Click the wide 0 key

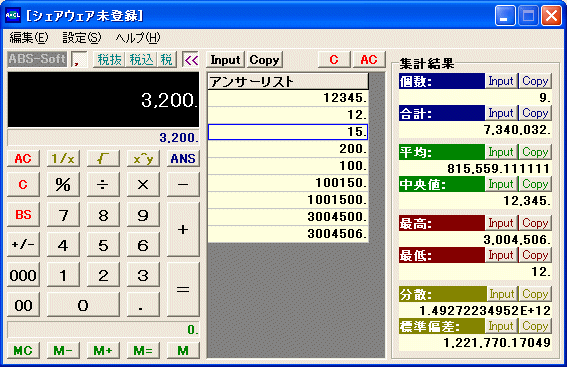tap(83, 305)
